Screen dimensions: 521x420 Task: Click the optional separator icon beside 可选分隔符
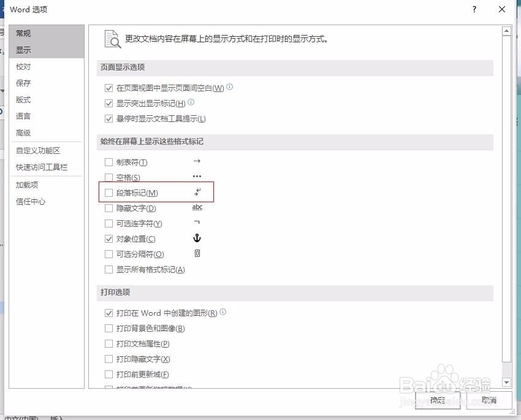point(197,254)
